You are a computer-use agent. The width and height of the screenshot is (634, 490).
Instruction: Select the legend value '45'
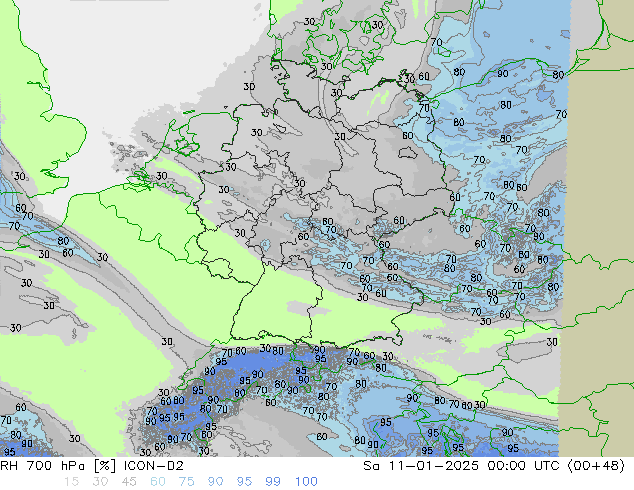(x=129, y=482)
